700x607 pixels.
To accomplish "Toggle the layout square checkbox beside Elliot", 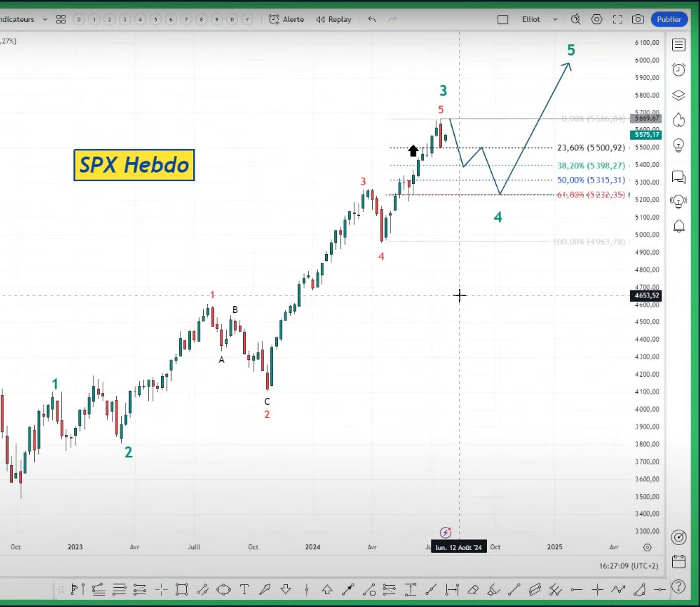I will click(503, 19).
